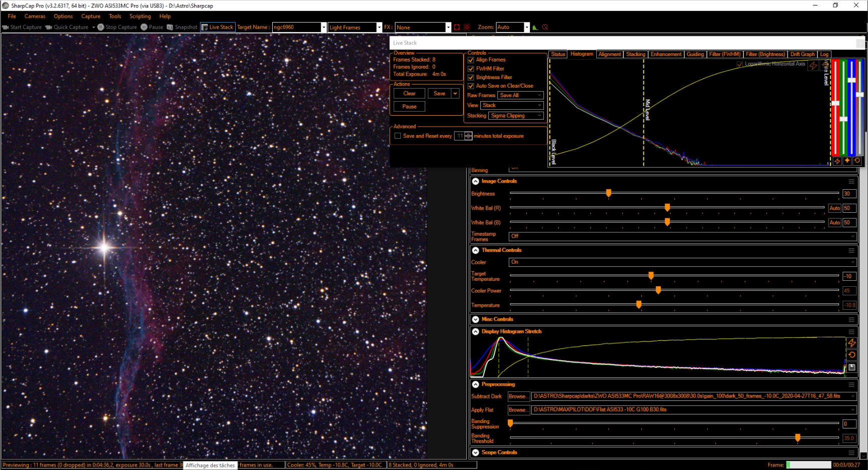The height and width of the screenshot is (470, 868).
Task: Reset the live stack color balance sliders
Action: pyautogui.click(x=857, y=161)
